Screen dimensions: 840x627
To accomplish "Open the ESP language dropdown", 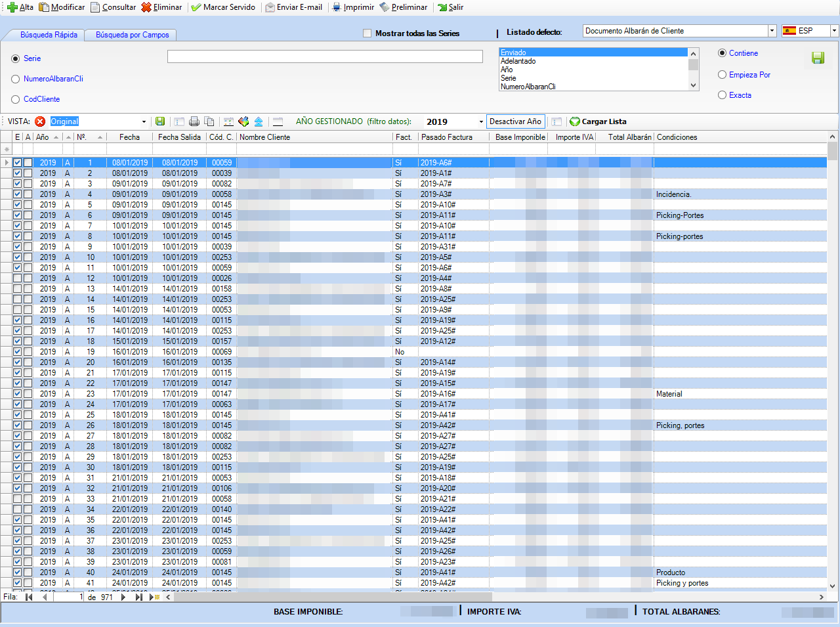I will (834, 31).
